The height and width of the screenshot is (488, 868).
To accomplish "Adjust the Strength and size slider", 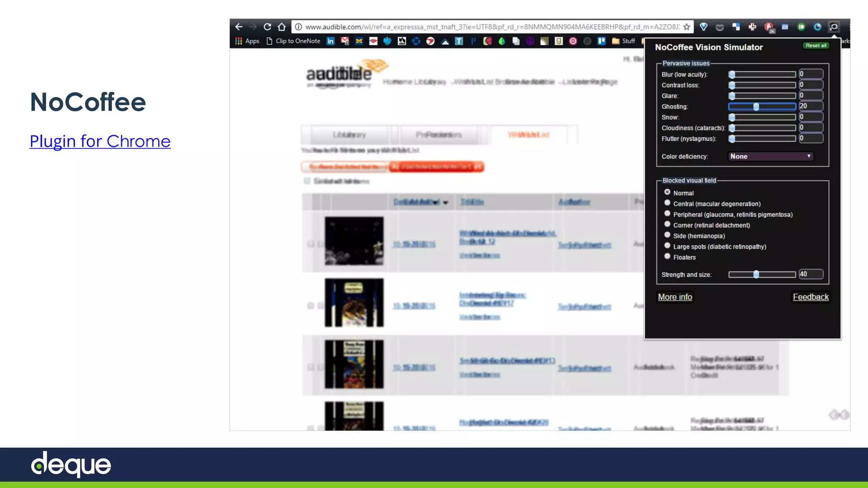I will [x=762, y=274].
